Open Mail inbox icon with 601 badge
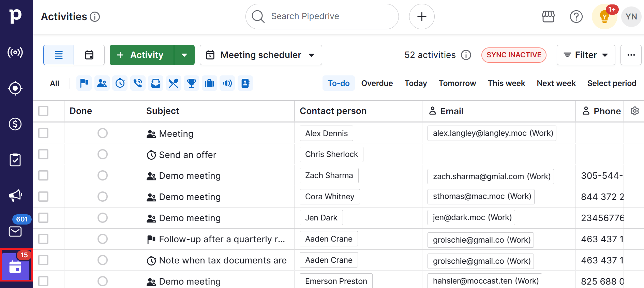The width and height of the screenshot is (644, 288). [15, 232]
